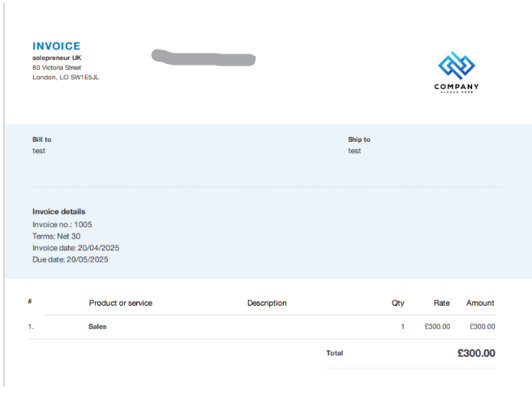532x394 pixels.
Task: Select the solopreneur UK company name
Action: tap(57, 58)
